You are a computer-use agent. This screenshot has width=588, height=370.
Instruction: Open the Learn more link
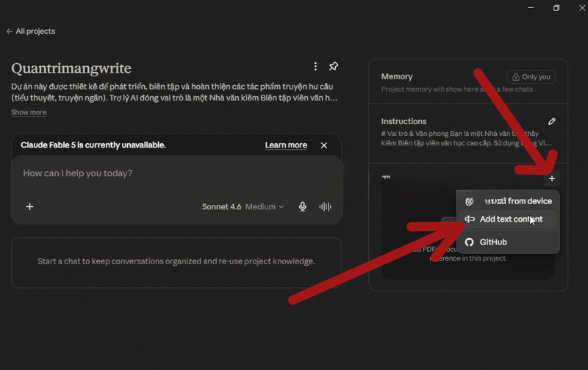pos(286,145)
